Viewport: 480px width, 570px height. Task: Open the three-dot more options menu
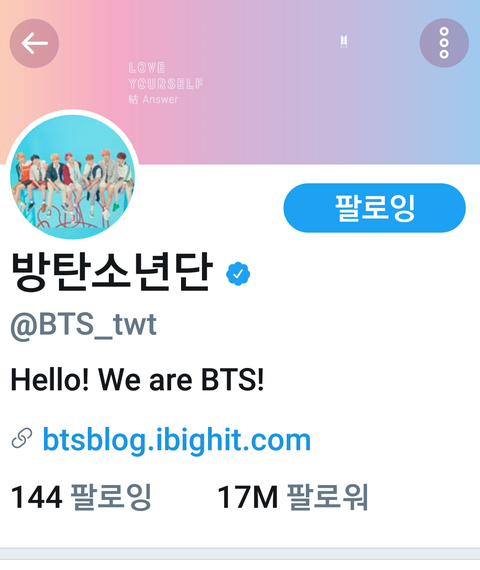pos(444,43)
